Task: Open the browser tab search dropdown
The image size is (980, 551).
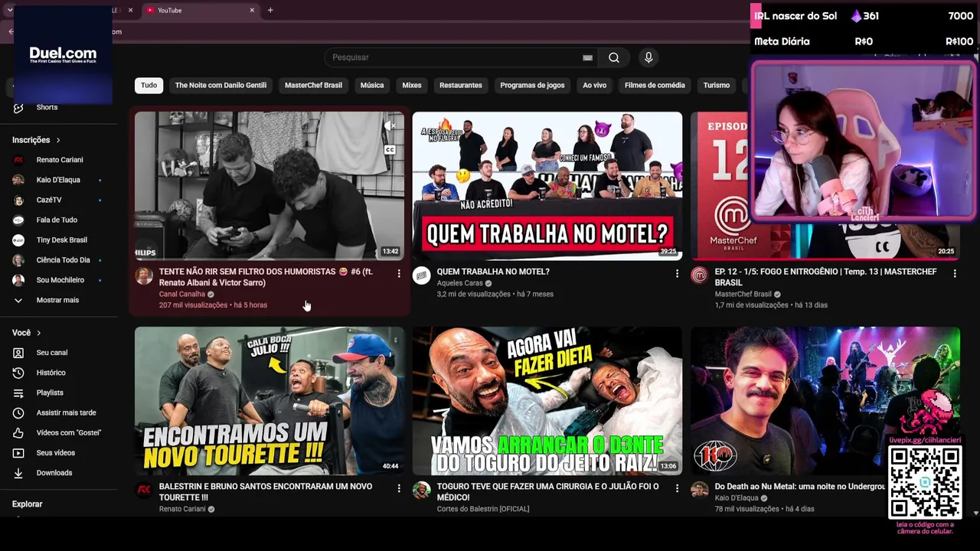Action: click(9, 10)
